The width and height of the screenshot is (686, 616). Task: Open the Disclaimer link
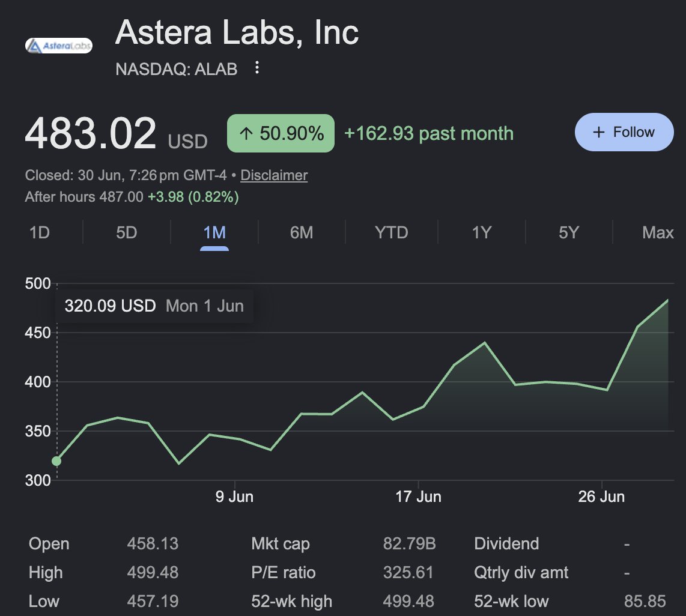[274, 175]
